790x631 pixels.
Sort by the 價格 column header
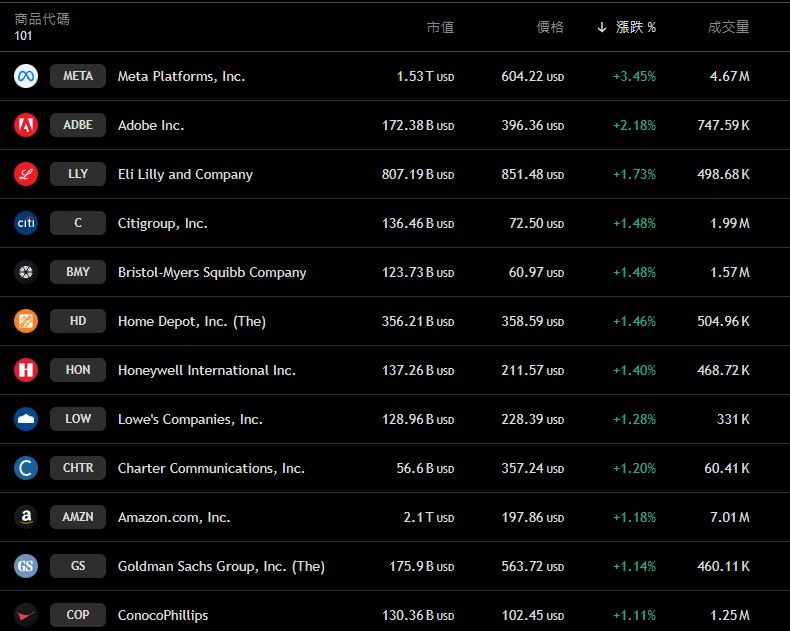click(x=550, y=27)
